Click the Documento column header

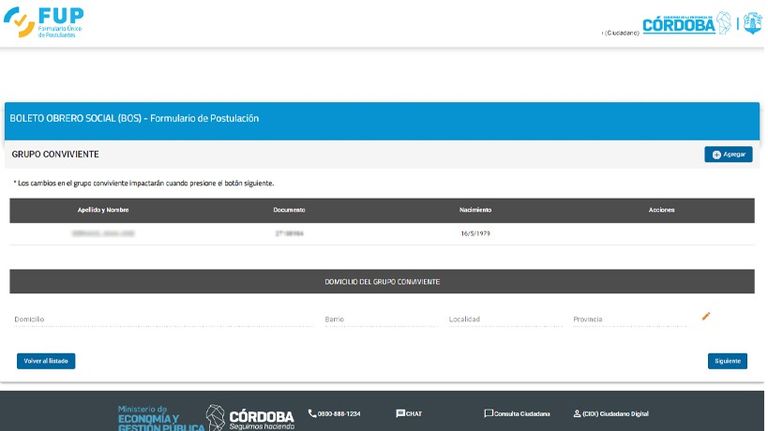click(289, 210)
